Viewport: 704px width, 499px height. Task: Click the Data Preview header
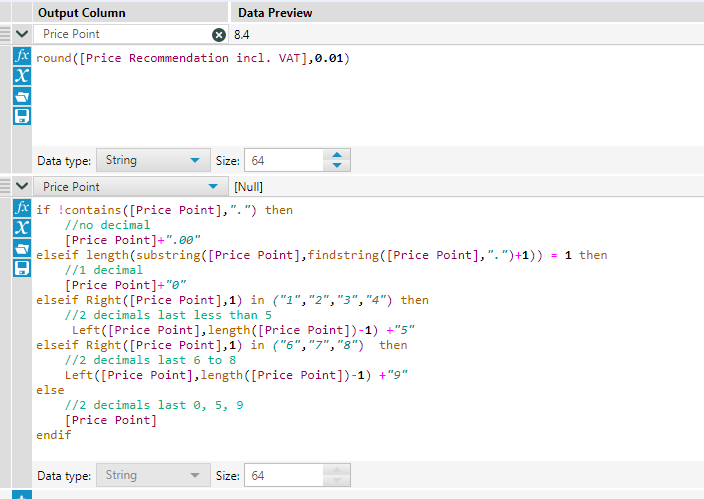tap(273, 13)
